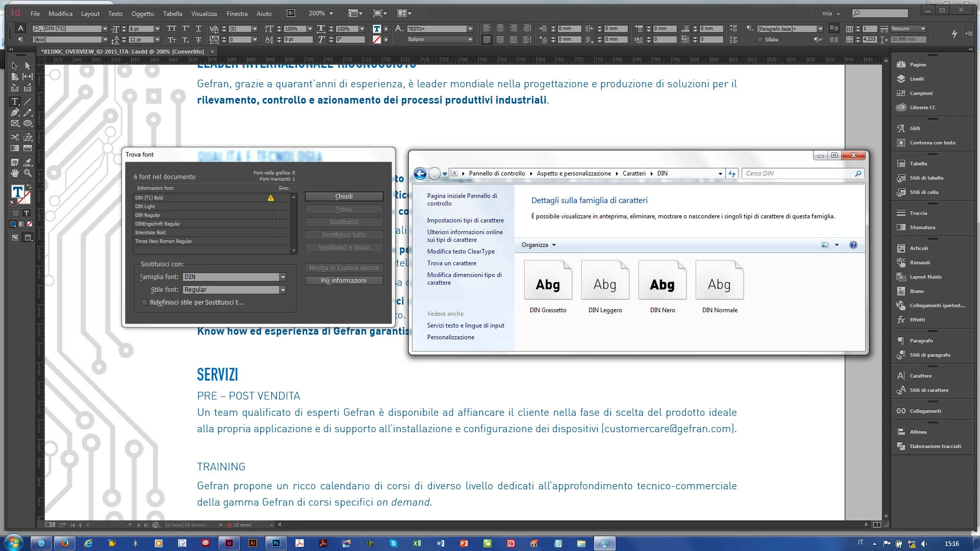Image resolution: width=980 pixels, height=551 pixels.
Task: Open the Stili di paragrafo panel
Action: click(x=929, y=355)
